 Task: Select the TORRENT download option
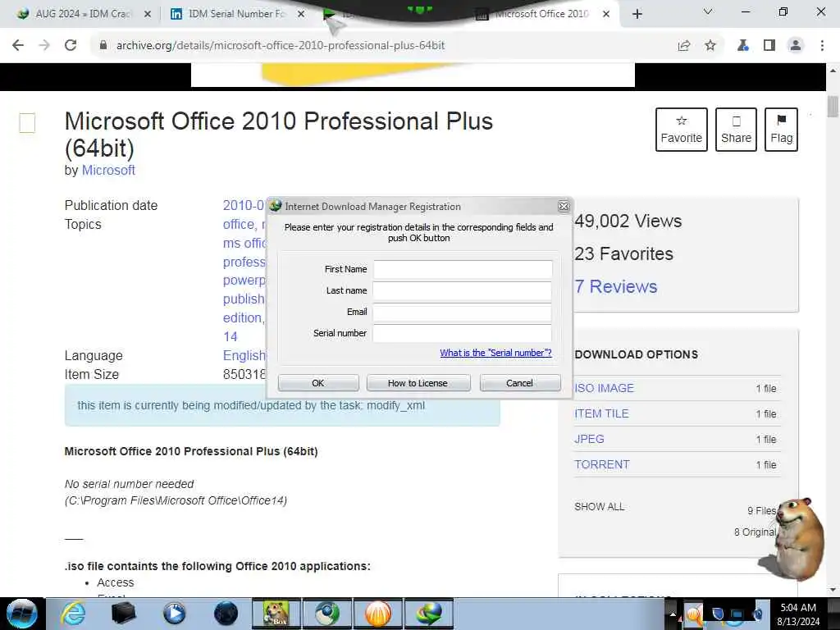[x=601, y=464]
